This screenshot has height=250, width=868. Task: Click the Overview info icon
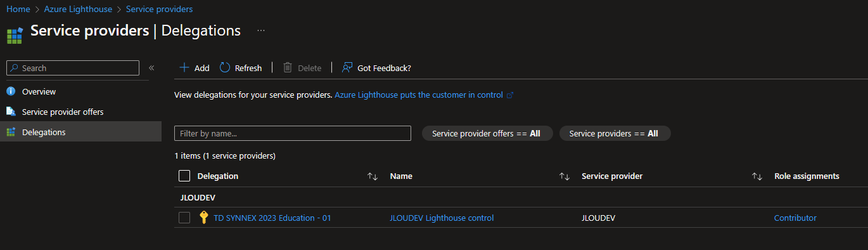point(10,91)
